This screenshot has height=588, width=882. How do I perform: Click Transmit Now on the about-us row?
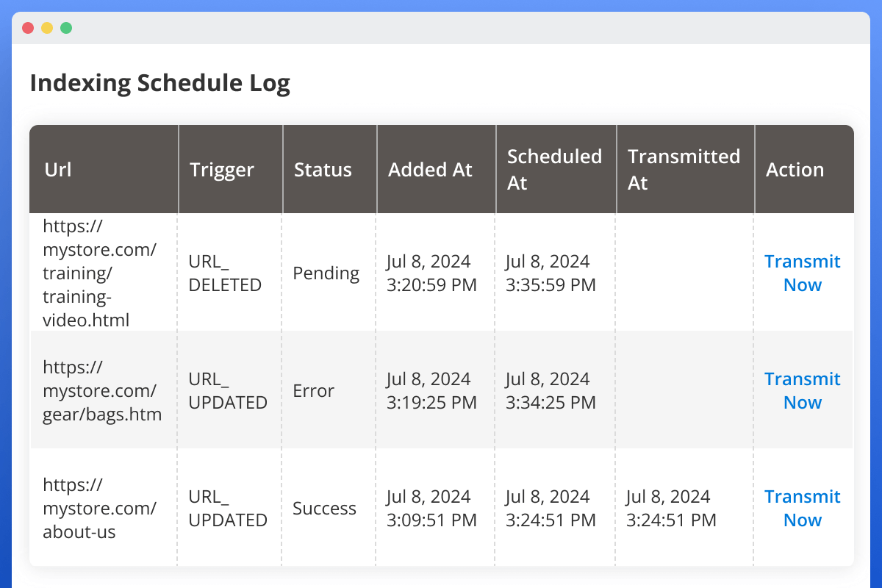[x=803, y=508]
